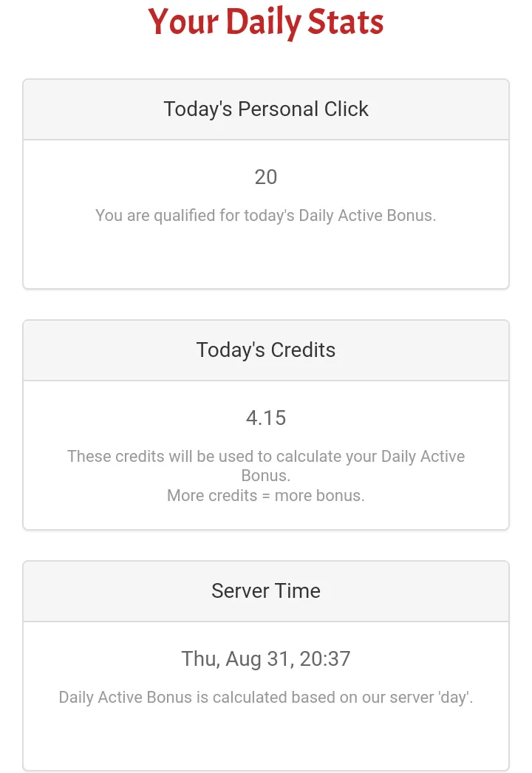Click the '20:37' time in Server Time
The width and height of the screenshot is (532, 773).
coord(321,659)
